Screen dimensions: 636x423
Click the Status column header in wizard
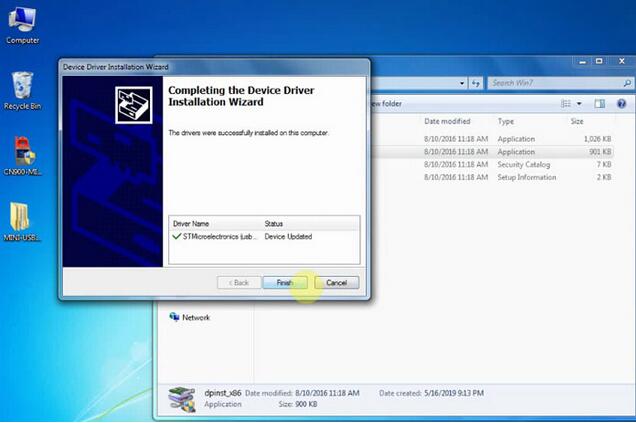point(273,223)
